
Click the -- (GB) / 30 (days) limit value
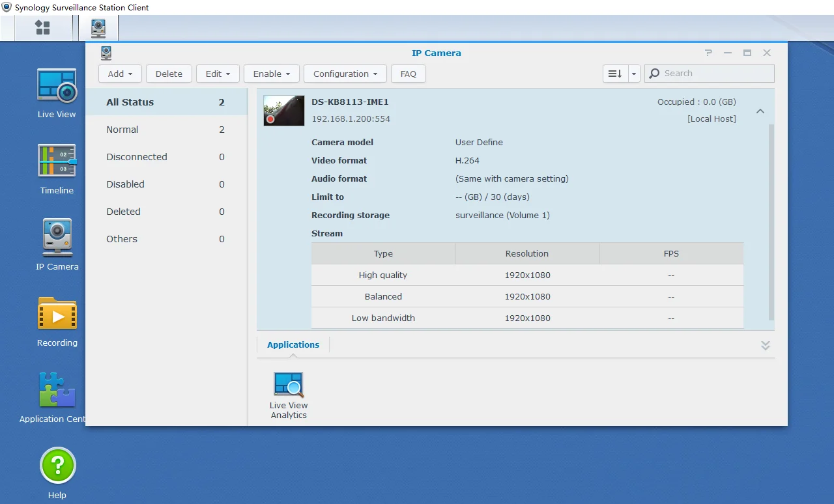point(493,197)
